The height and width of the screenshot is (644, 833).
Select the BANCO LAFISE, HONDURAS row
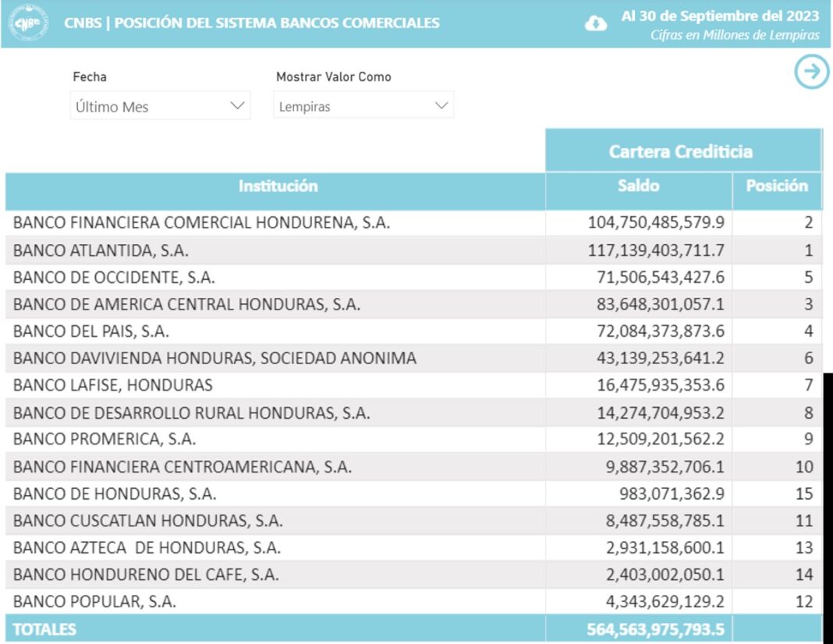112,385
